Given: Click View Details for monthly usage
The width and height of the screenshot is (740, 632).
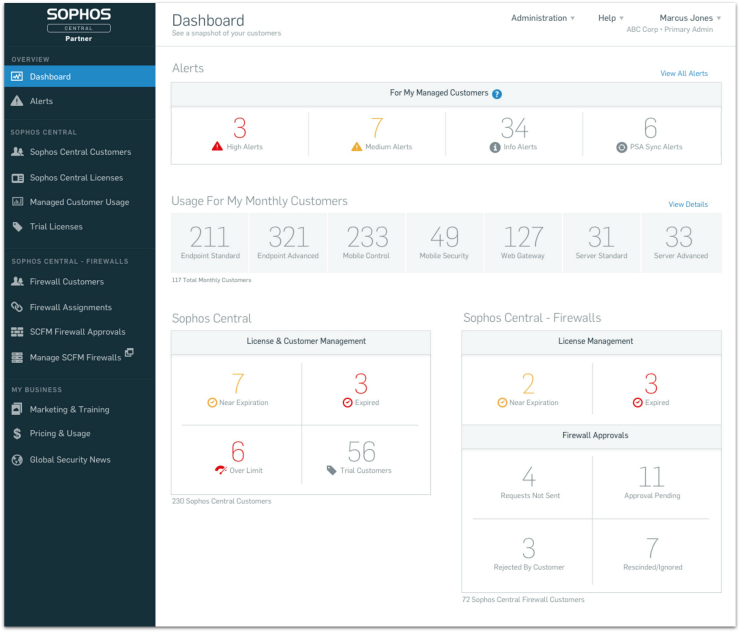Looking at the screenshot, I should coord(688,204).
